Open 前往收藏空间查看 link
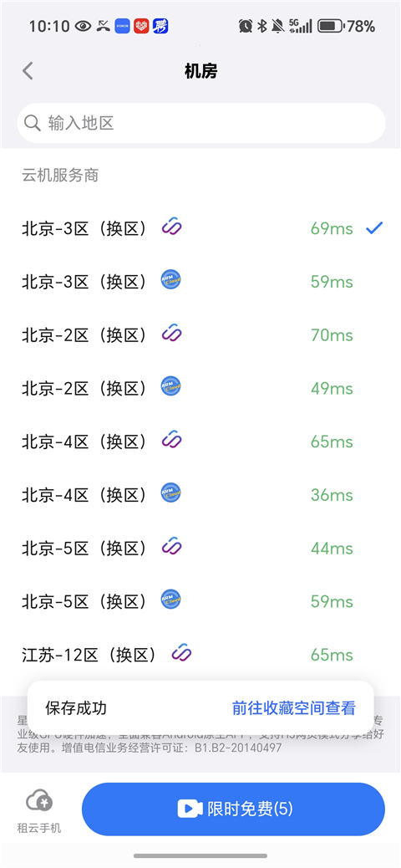 click(x=294, y=707)
